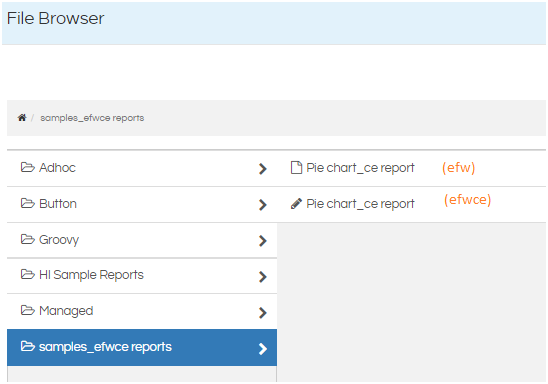
Task: Expand the Adhoc folder chevron
Action: click(x=263, y=169)
